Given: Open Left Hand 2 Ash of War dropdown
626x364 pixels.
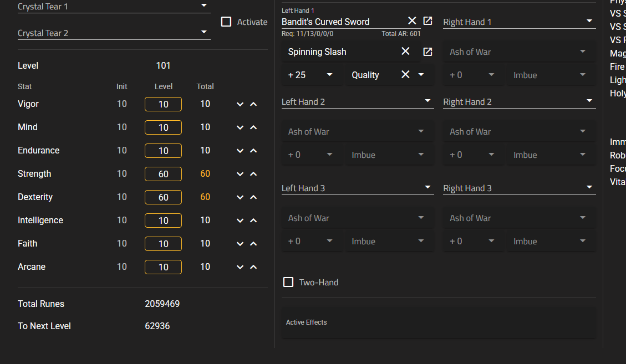Looking at the screenshot, I should 357,132.
